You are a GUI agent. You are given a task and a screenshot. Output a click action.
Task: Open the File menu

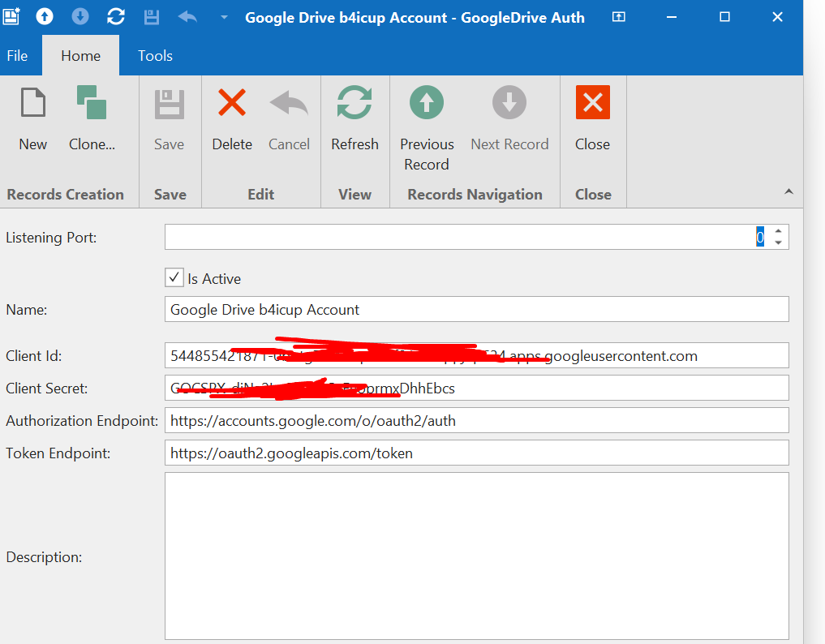[x=17, y=56]
